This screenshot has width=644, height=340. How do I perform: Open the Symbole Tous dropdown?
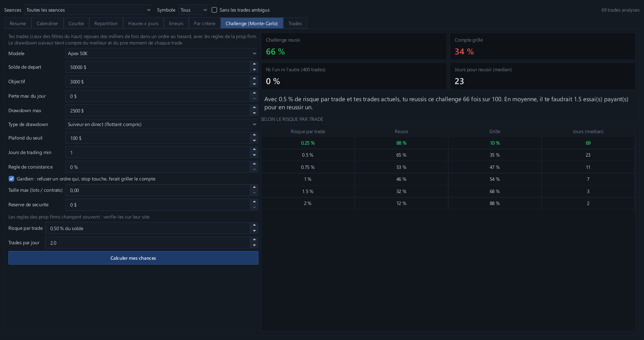click(x=193, y=10)
